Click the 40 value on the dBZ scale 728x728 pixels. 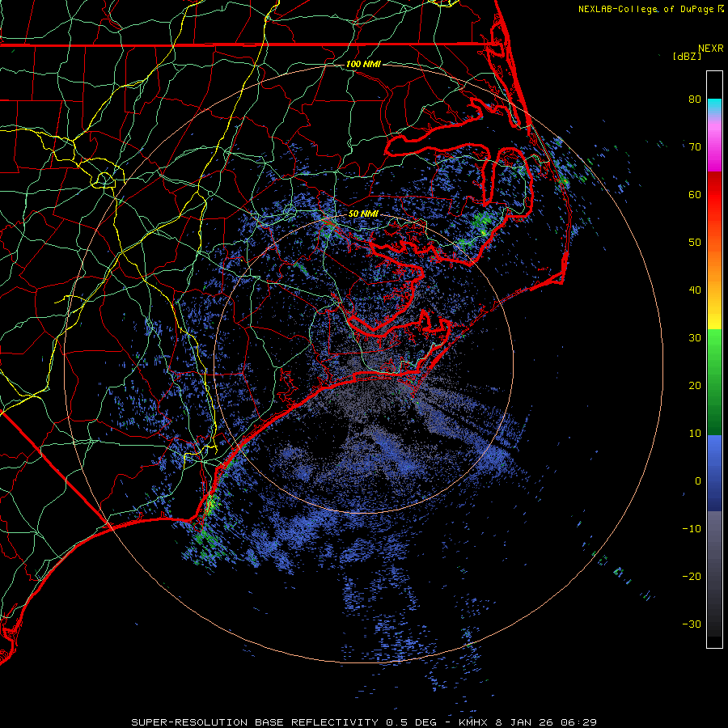tap(695, 290)
